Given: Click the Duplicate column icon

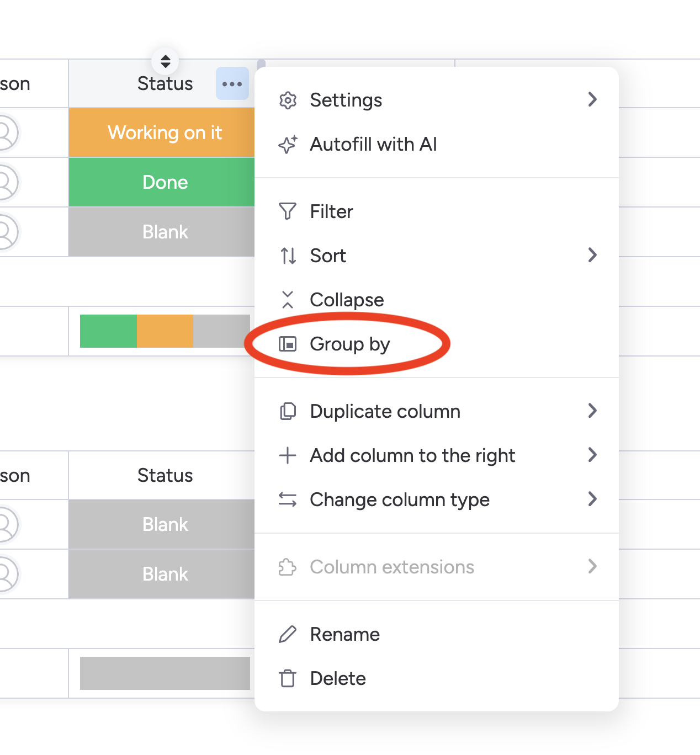Looking at the screenshot, I should point(288,411).
